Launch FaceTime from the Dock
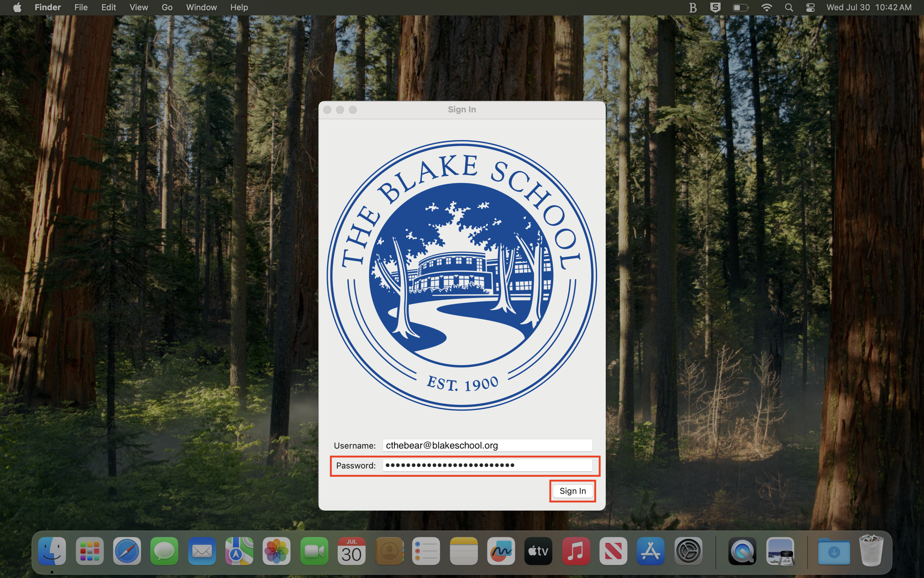Image resolution: width=924 pixels, height=578 pixels. pyautogui.click(x=314, y=551)
